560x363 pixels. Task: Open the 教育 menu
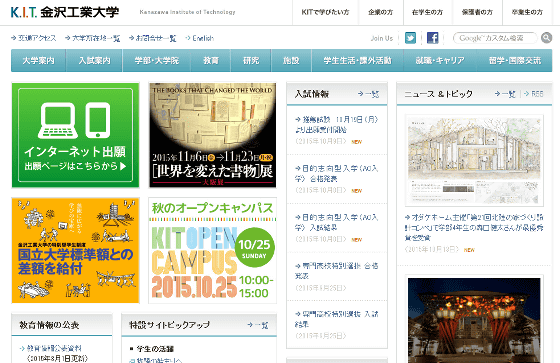point(211,60)
